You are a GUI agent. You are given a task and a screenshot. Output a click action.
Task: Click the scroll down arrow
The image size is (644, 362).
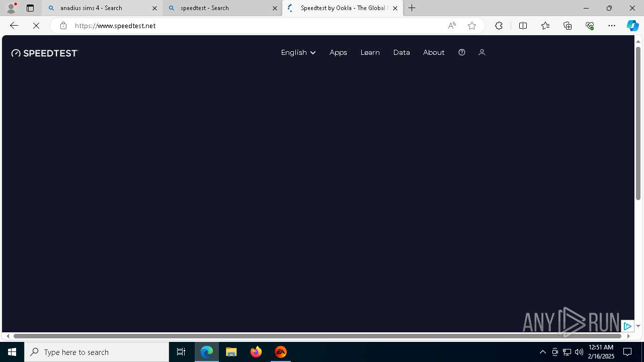638,326
